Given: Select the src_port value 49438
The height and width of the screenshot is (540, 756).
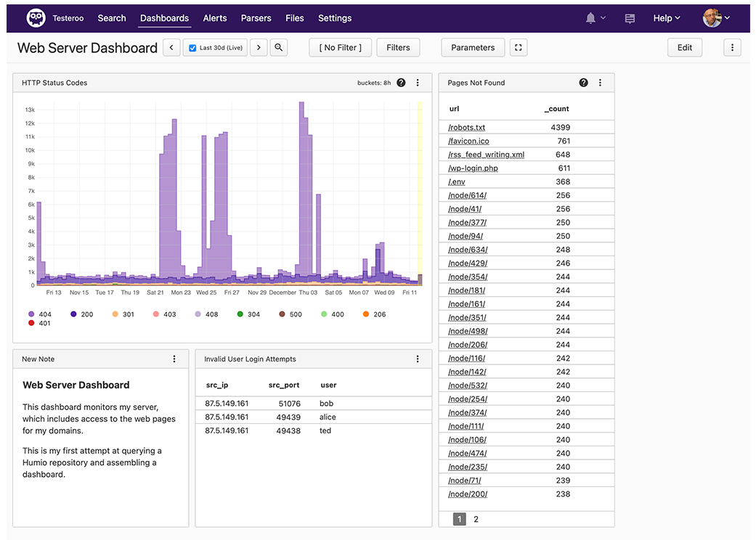Looking at the screenshot, I should (288, 430).
